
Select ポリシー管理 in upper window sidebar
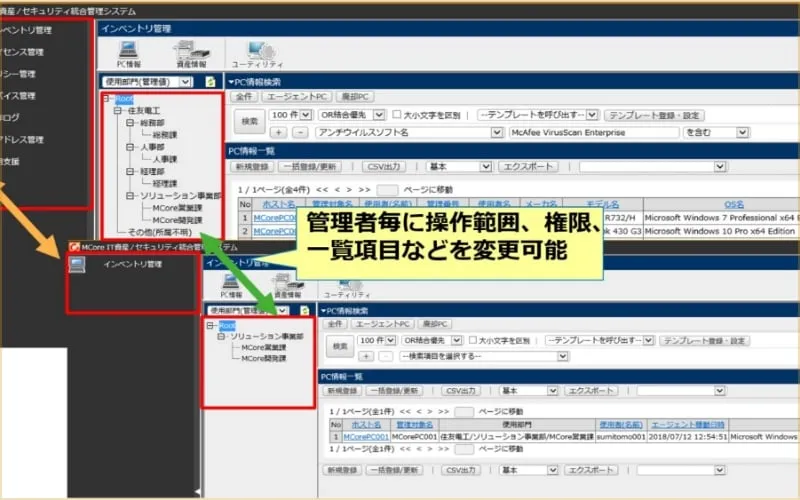tap(18, 74)
